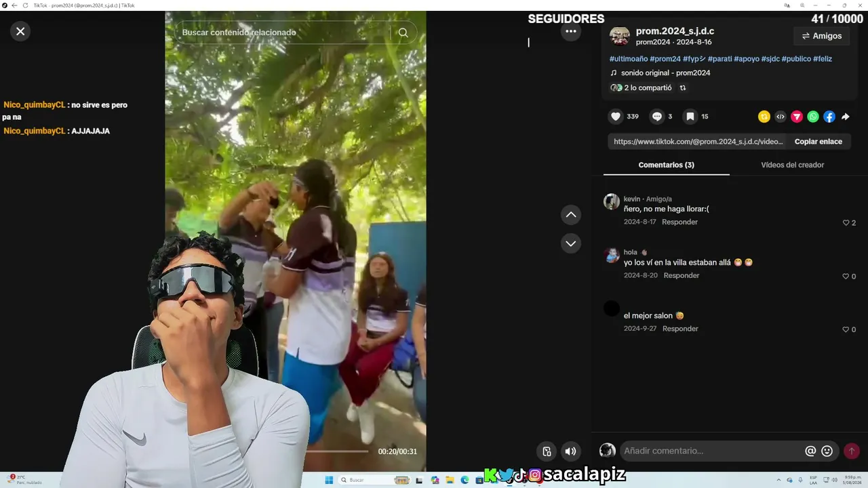Click the browser back arrow
Viewport: 868px width, 488px height.
15,5
